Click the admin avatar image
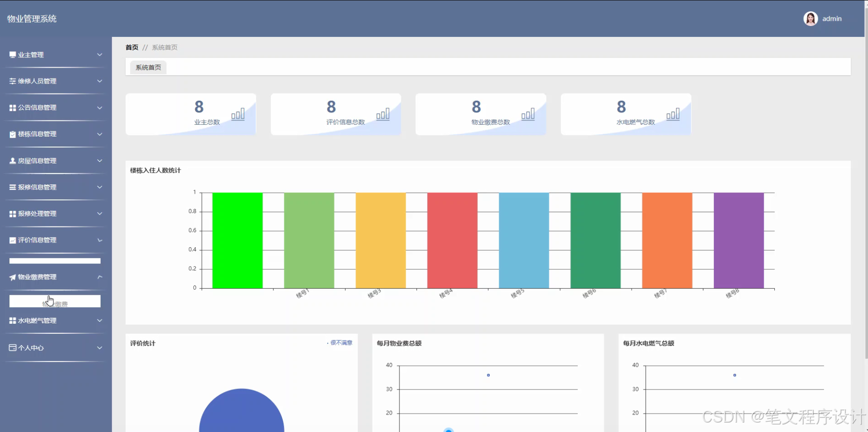This screenshot has width=868, height=432. (x=810, y=18)
